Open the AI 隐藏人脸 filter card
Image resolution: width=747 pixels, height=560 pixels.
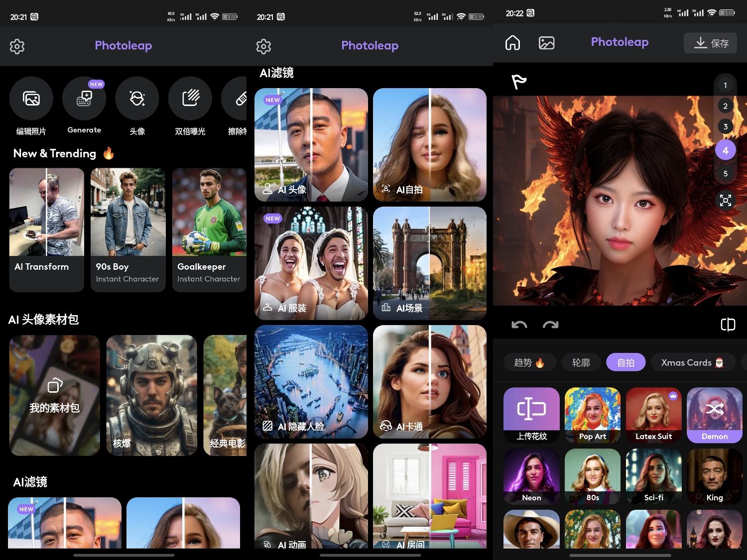[311, 382]
